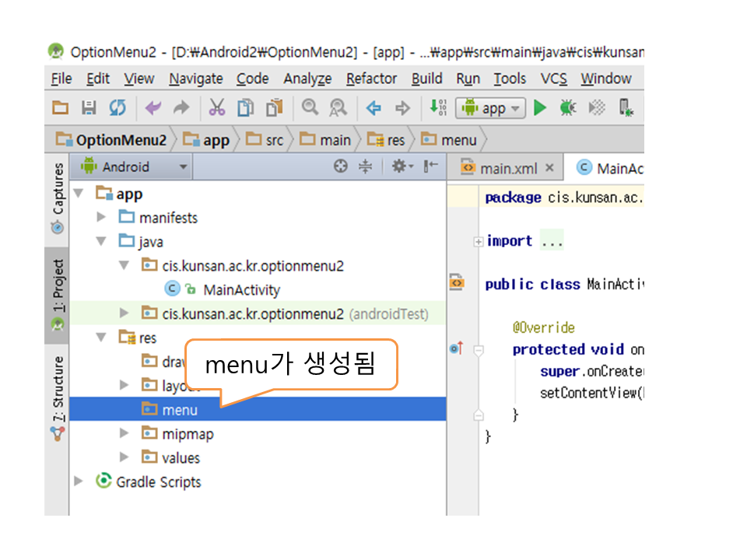Toggle the Captures tool window
Image resolution: width=747 pixels, height=560 pixels.
pos(58,198)
